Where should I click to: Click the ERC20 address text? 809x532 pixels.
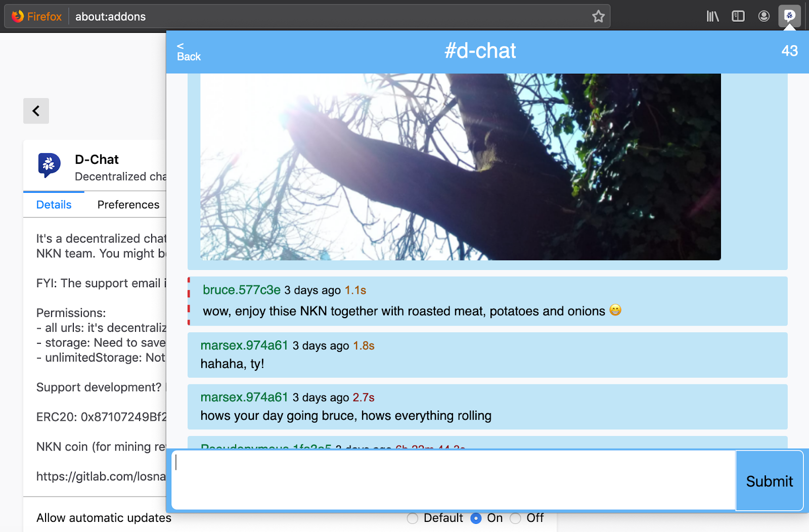coord(101,417)
